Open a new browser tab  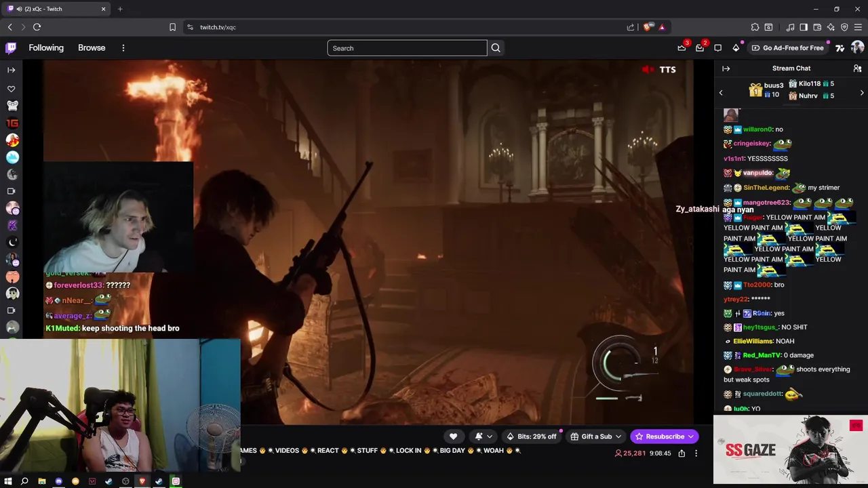coord(120,9)
